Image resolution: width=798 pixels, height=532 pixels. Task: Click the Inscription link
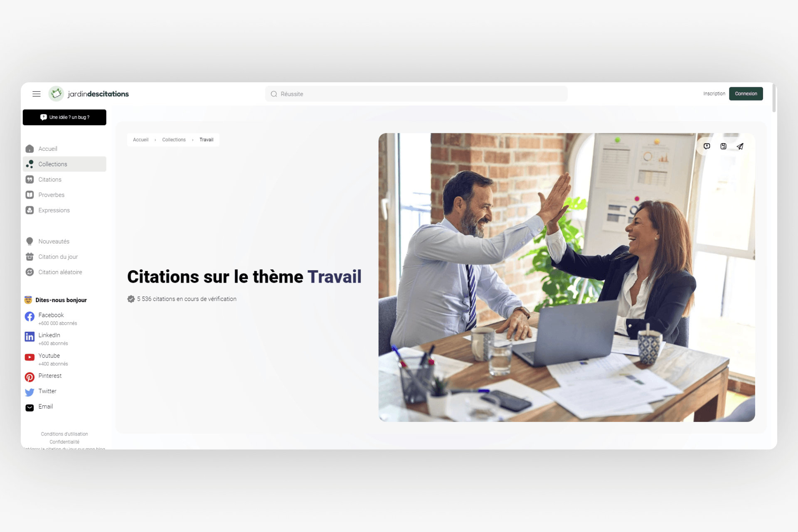coord(713,93)
